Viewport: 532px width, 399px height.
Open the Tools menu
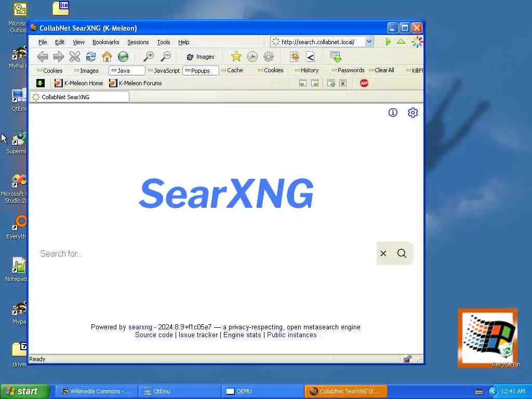pyautogui.click(x=164, y=42)
